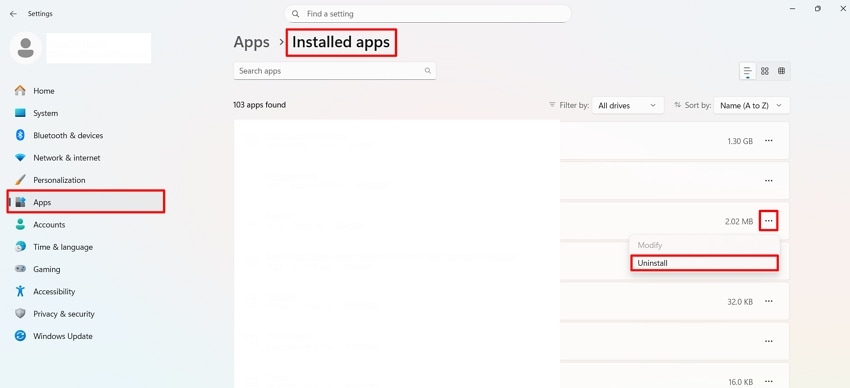850x388 pixels.
Task: Click the Network wifi icon
Action: coord(21,158)
